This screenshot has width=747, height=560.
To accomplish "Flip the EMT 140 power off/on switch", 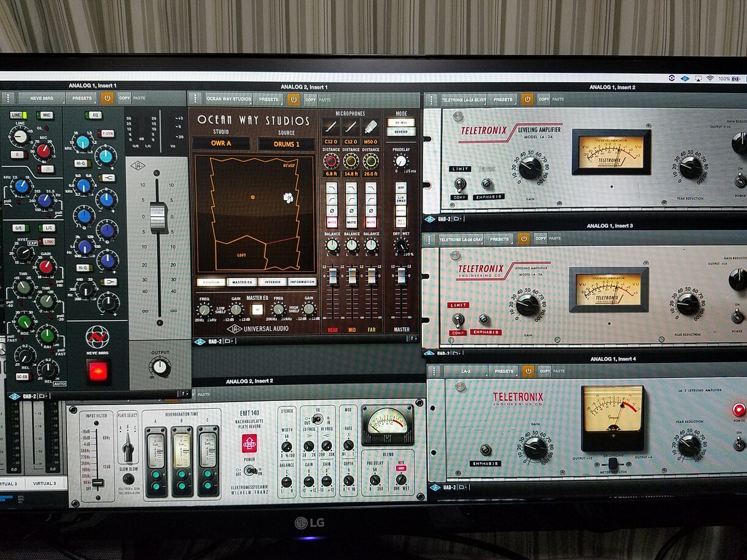I will coord(249,470).
